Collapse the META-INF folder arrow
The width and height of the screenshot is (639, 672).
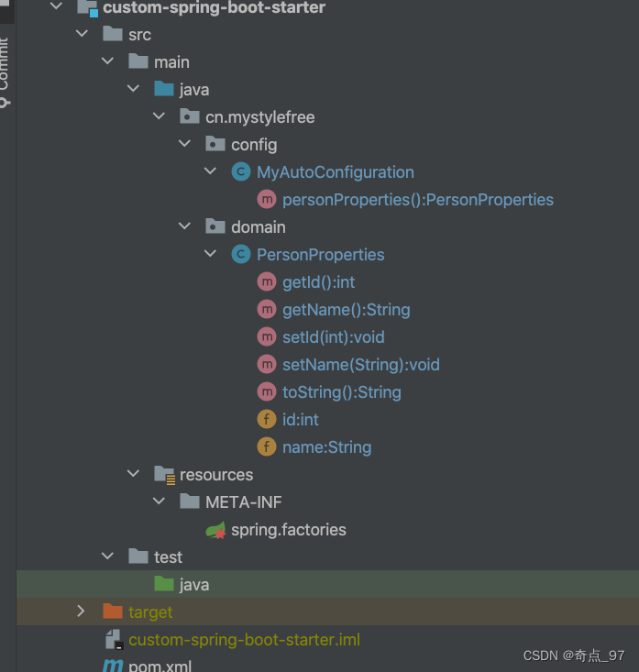coord(159,502)
